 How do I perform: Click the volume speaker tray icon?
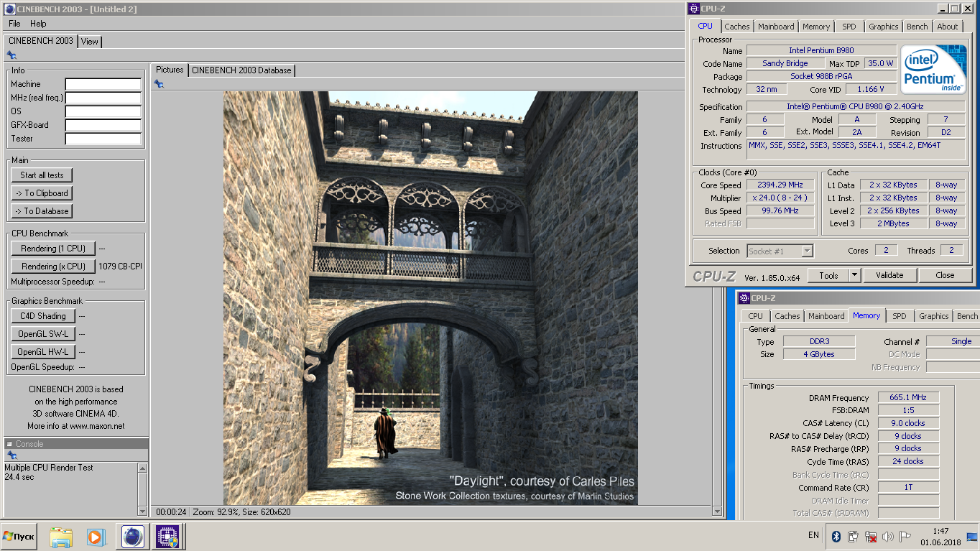click(887, 537)
